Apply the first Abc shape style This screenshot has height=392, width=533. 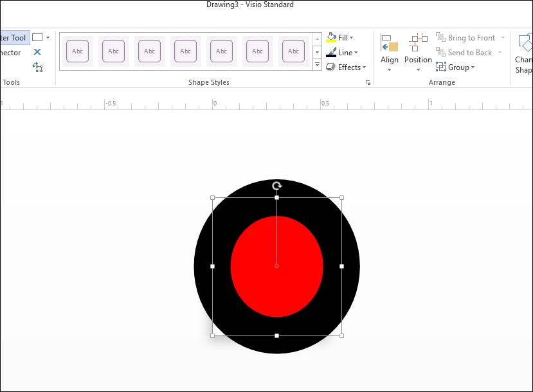click(x=78, y=51)
